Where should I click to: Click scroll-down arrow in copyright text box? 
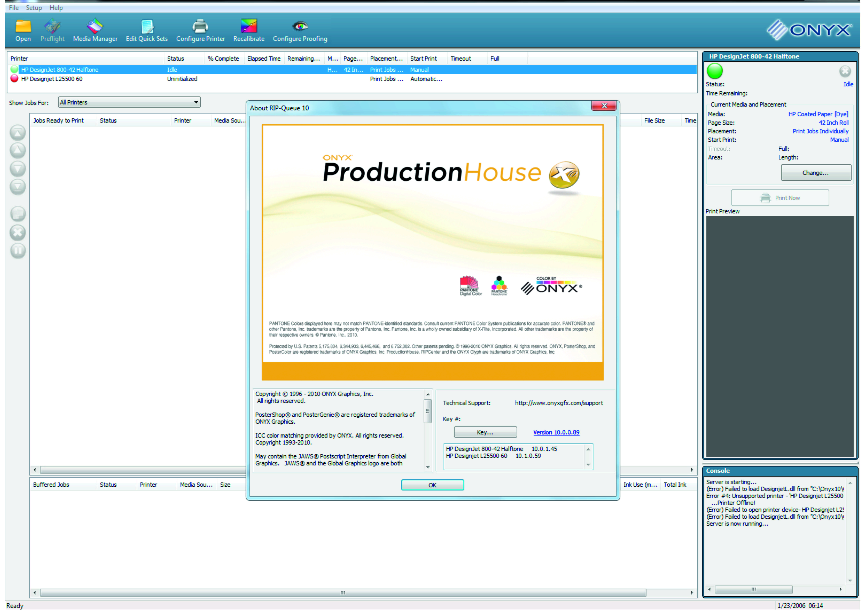tap(428, 467)
